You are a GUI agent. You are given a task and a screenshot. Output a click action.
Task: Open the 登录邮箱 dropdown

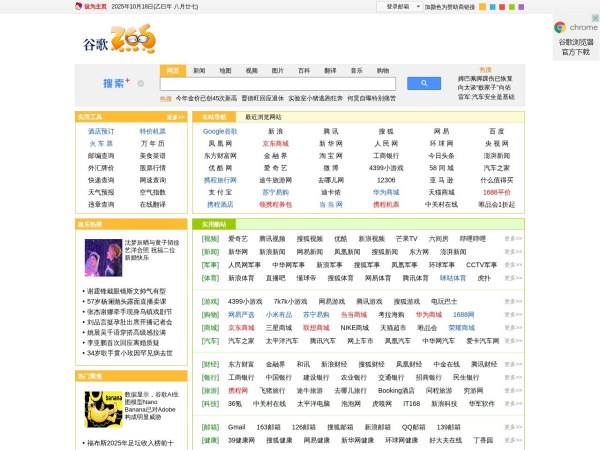point(399,7)
